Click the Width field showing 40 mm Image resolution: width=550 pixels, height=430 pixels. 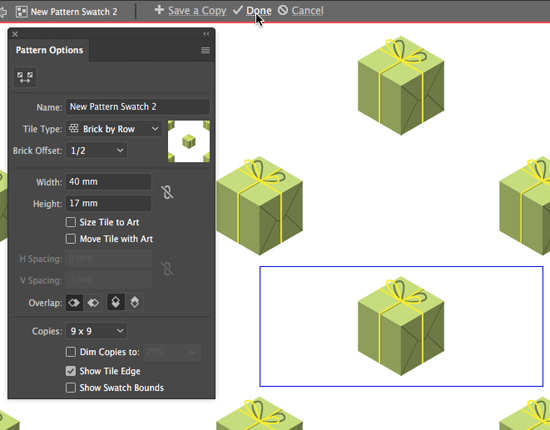109,182
